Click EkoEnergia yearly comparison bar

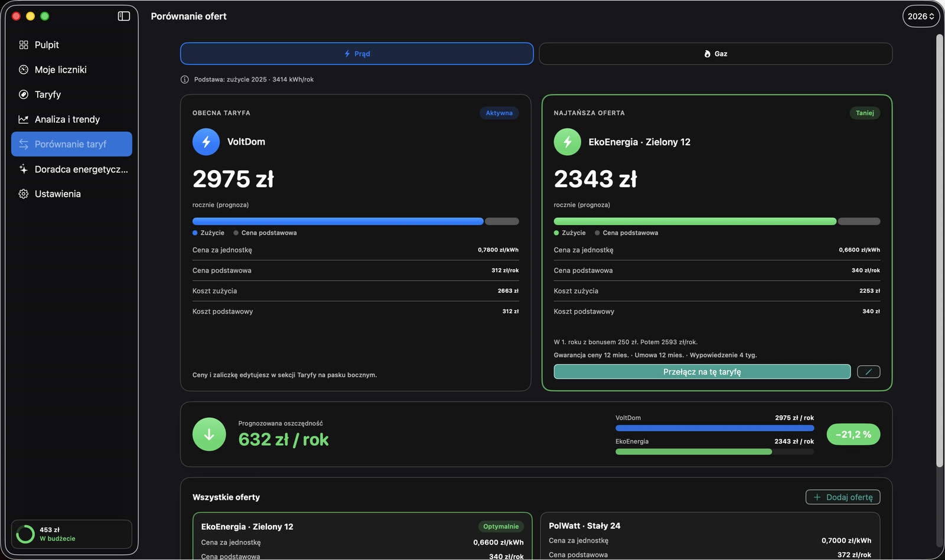[715, 452]
